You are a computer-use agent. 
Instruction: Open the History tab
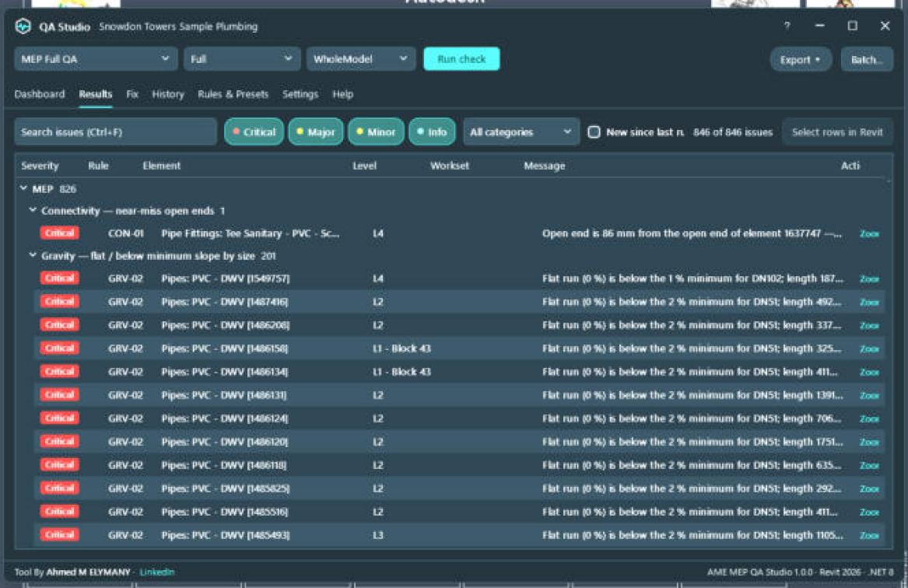(x=168, y=94)
